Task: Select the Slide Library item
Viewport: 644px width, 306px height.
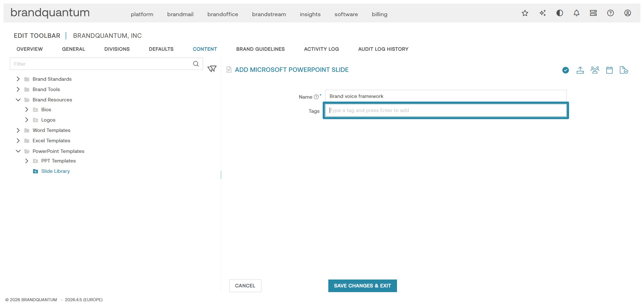Action: [x=55, y=171]
